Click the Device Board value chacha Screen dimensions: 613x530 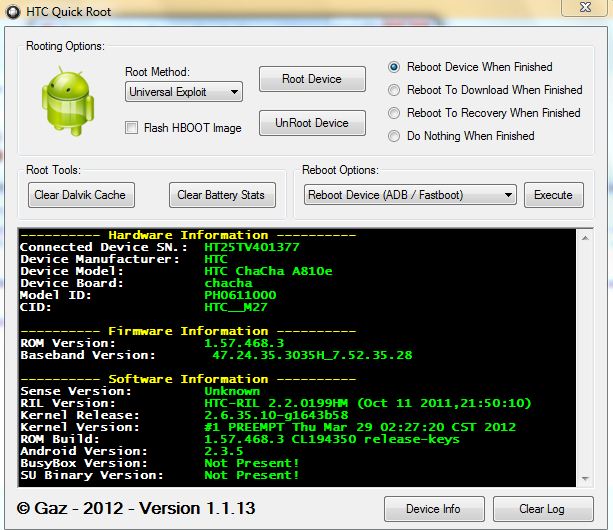228,283
